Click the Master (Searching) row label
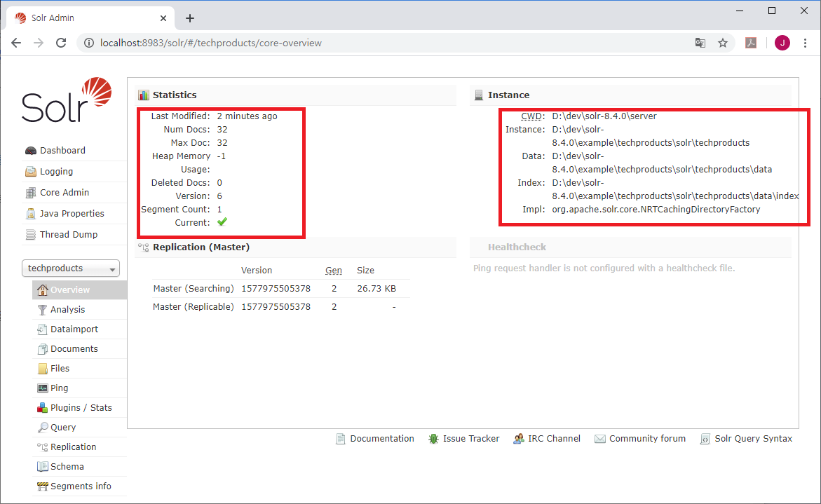Image resolution: width=821 pixels, height=504 pixels. [x=194, y=288]
